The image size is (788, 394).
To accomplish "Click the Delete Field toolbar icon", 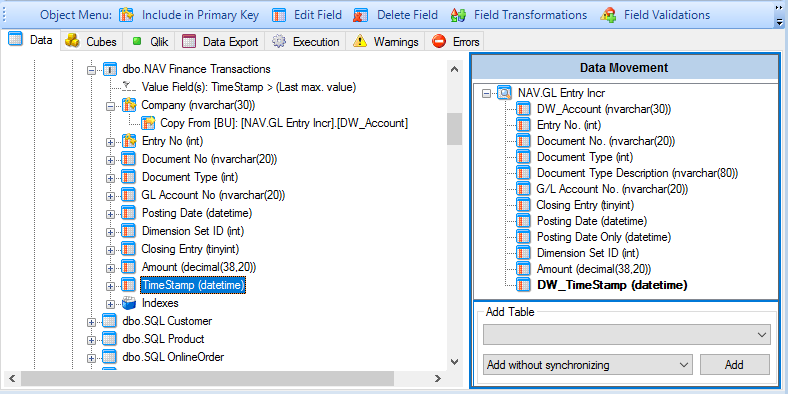I will click(362, 15).
